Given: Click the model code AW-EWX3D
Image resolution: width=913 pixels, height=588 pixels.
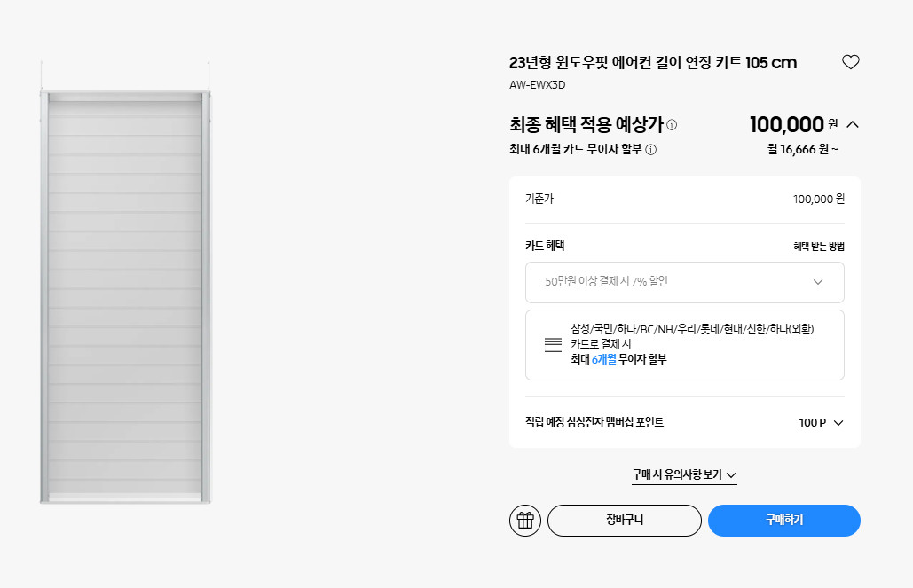Looking at the screenshot, I should pyautogui.click(x=537, y=86).
